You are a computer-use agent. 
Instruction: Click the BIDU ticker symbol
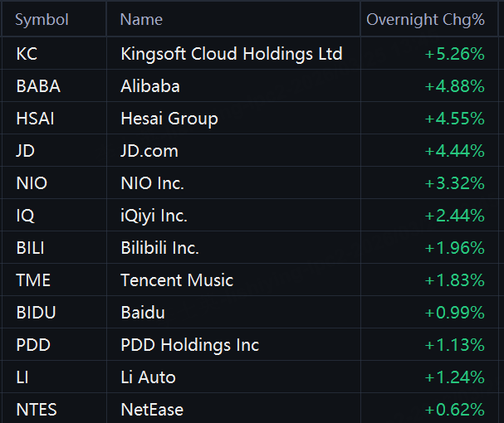34,313
